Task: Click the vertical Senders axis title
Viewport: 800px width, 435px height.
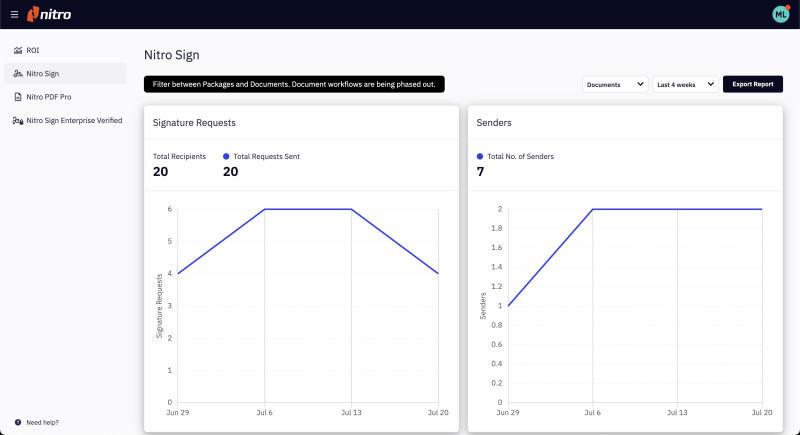Action: [483, 306]
